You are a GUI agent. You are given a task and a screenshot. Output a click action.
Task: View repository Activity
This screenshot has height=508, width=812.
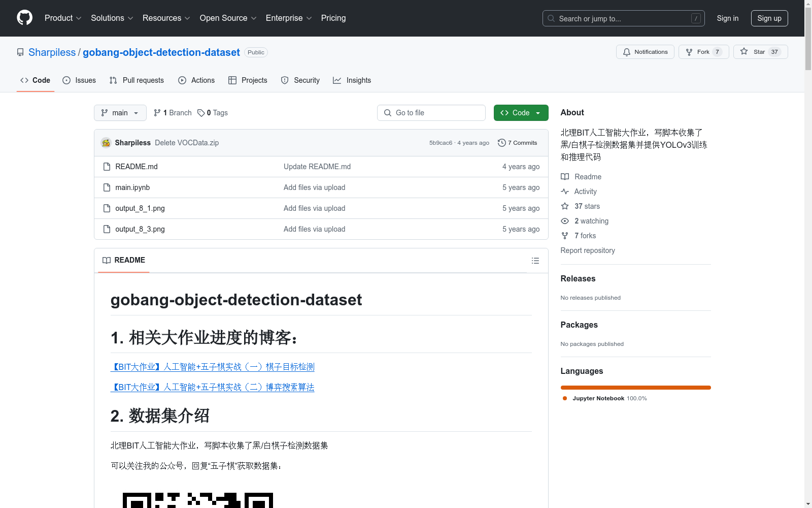tap(579, 192)
